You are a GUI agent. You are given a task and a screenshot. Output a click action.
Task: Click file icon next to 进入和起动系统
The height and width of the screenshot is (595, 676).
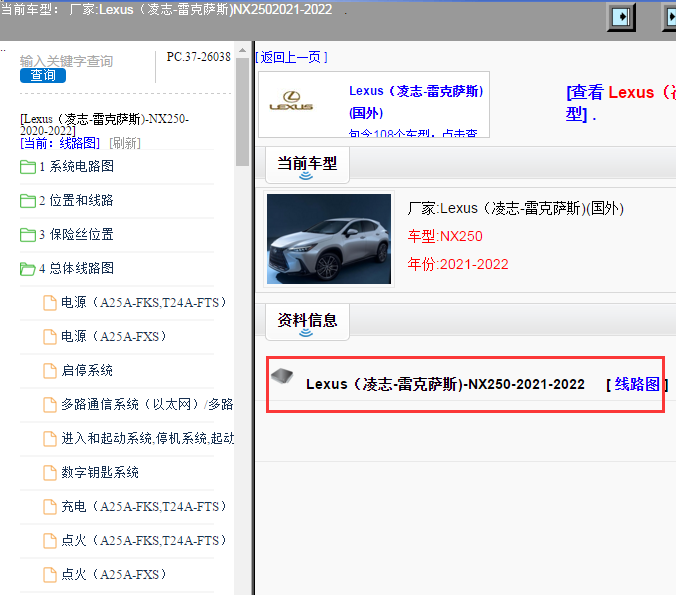pyautogui.click(x=50, y=438)
